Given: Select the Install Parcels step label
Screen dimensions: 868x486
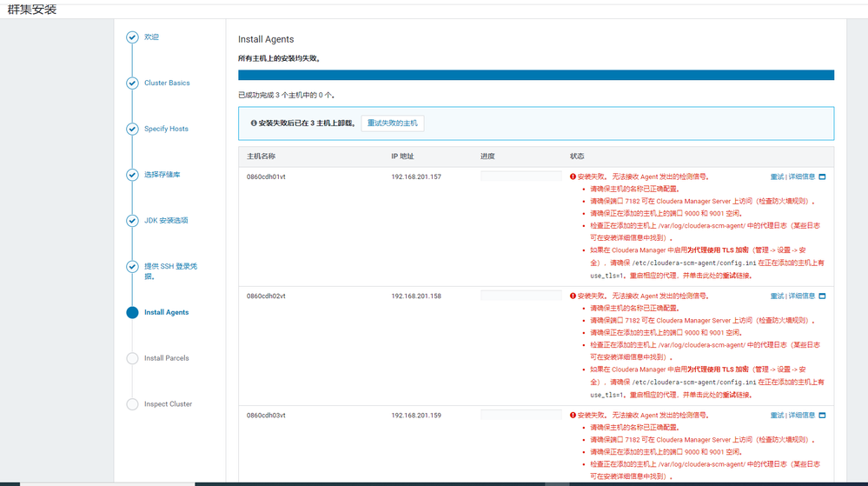Looking at the screenshot, I should [x=166, y=358].
